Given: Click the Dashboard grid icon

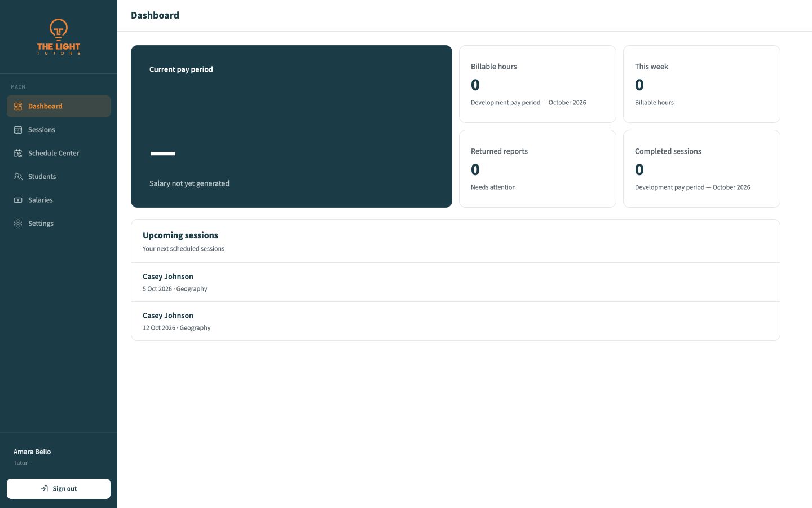Looking at the screenshot, I should [x=18, y=106].
